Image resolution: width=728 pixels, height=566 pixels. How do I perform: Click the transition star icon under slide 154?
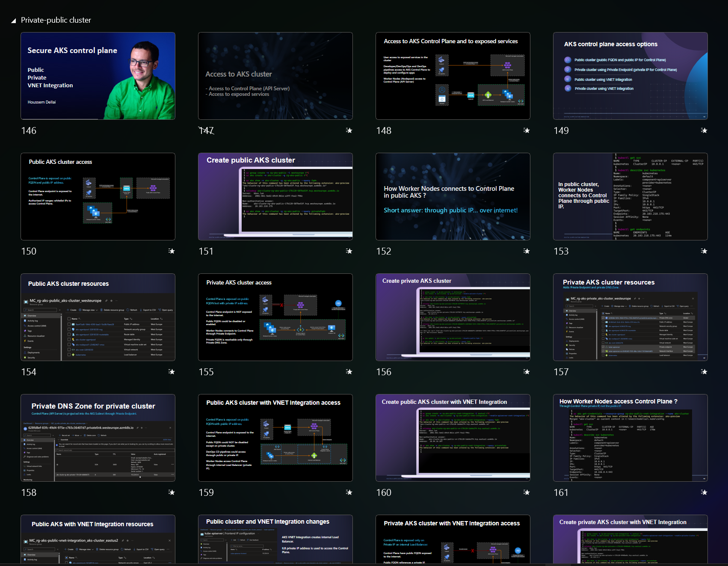tap(172, 372)
